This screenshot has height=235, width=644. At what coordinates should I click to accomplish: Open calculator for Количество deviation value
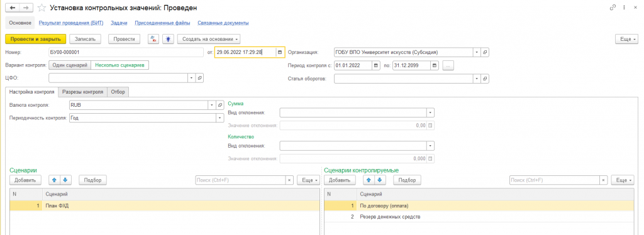point(430,159)
